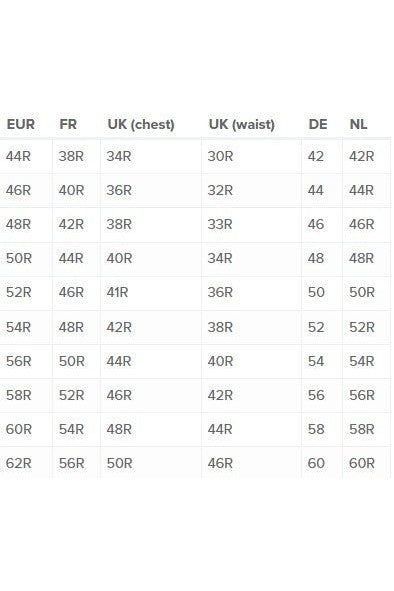Select the UK (chest) column header
This screenshot has height=591, width=394.
point(141,124)
